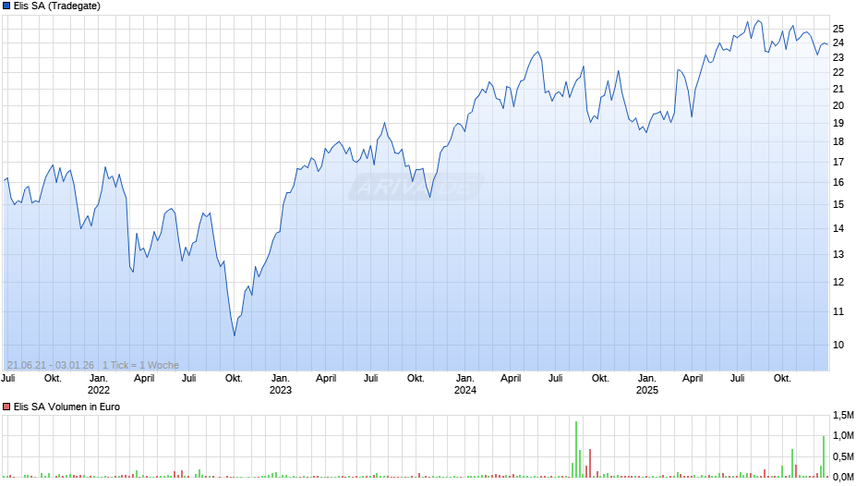Click the October 2022 price low point
Viewport: 868px width, 486px height.
[235, 335]
